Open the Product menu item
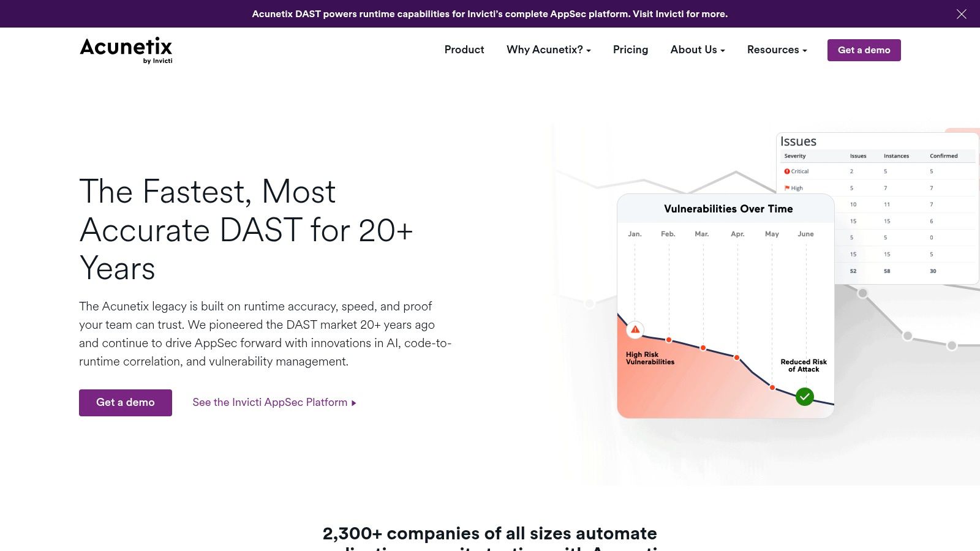Image resolution: width=980 pixels, height=551 pixels. coord(464,50)
